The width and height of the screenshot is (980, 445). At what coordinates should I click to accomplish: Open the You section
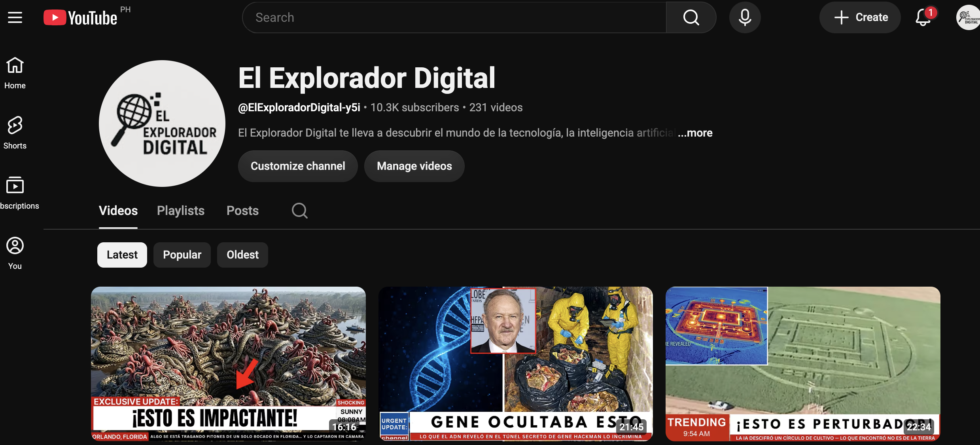click(15, 253)
